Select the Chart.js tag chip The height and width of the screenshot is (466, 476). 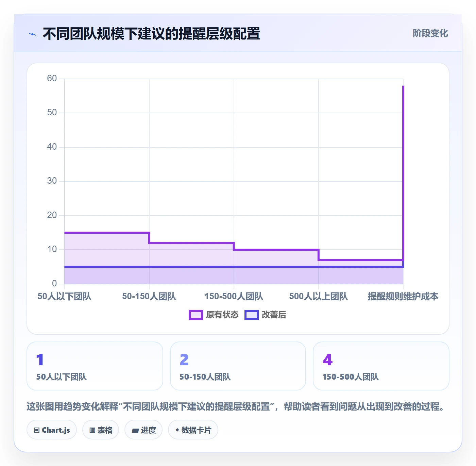point(52,430)
